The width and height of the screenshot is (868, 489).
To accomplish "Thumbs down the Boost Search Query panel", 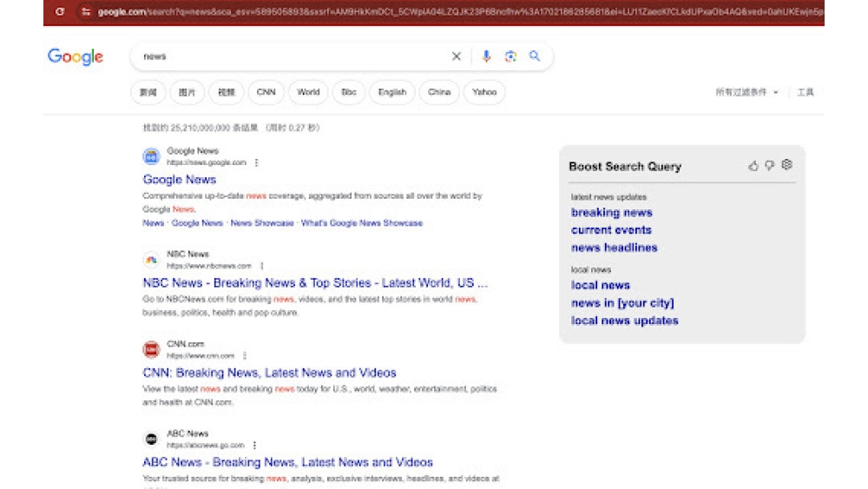I will tap(769, 166).
